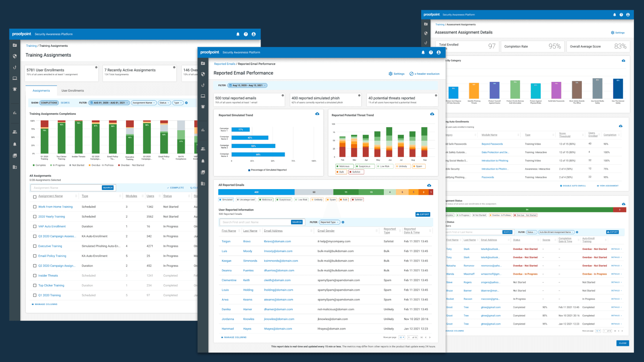Click blue 400 segment of All Reported Emails bar
The height and width of the screenshot is (362, 644).
[x=256, y=192]
